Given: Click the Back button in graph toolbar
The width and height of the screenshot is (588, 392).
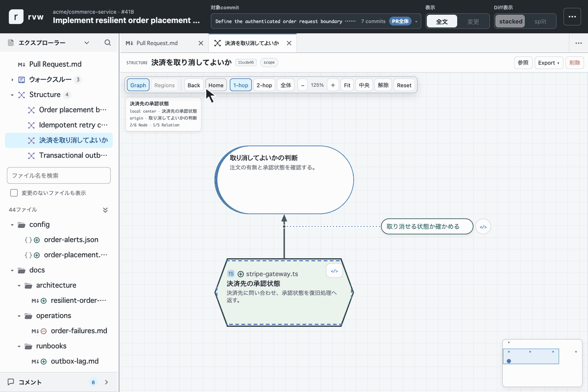Looking at the screenshot, I should coord(194,85).
